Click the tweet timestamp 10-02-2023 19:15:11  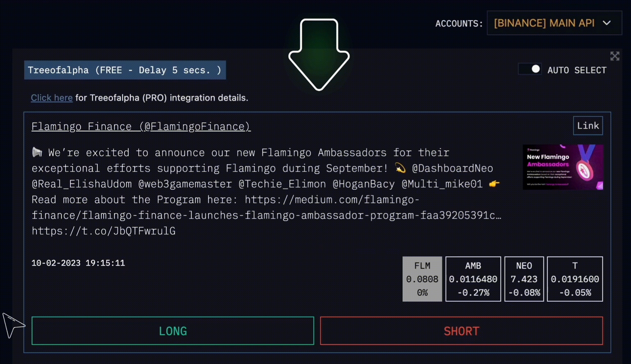78,263
